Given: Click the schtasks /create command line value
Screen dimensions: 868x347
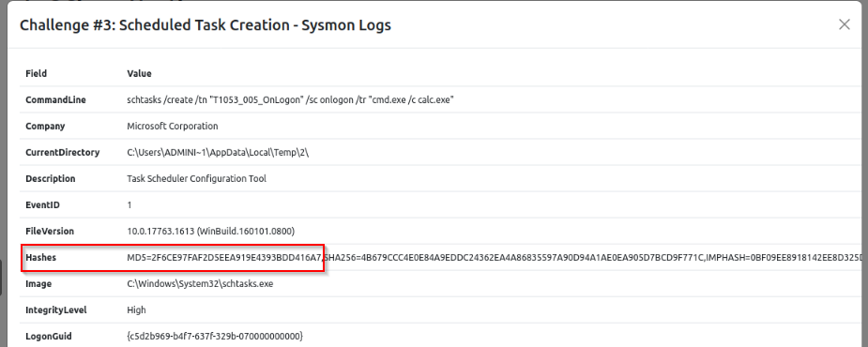Looking at the screenshot, I should click(x=291, y=99).
